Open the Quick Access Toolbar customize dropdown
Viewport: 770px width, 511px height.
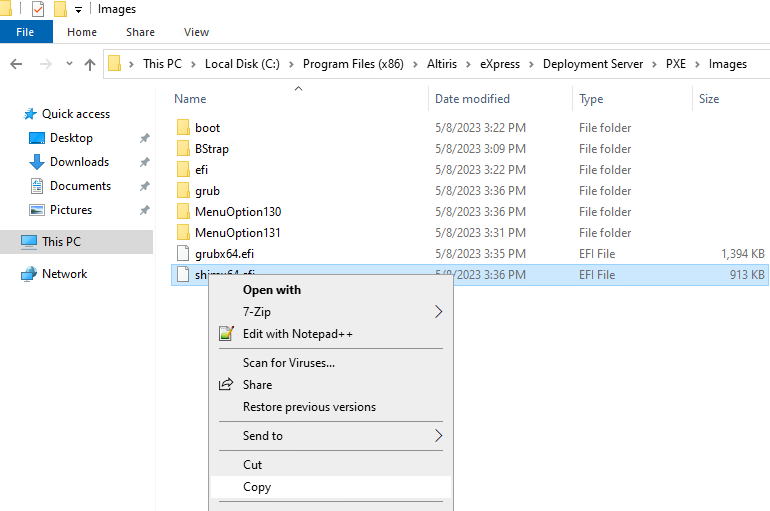[x=78, y=10]
